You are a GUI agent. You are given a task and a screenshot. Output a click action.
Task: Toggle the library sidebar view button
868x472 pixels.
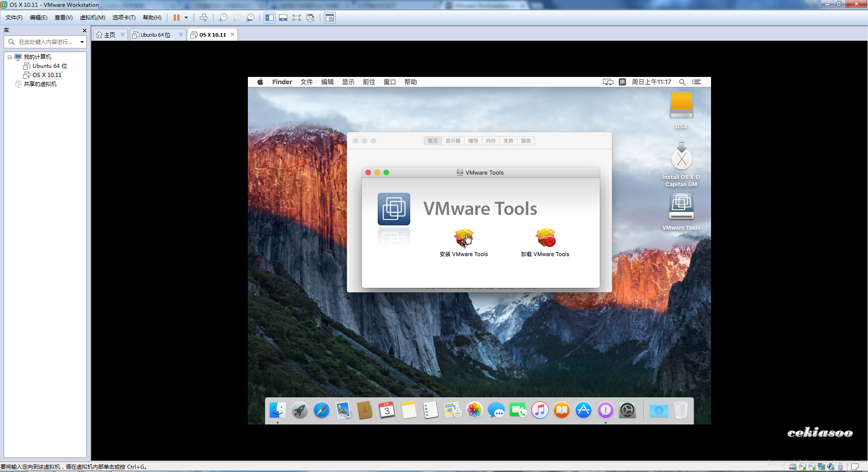(270, 18)
